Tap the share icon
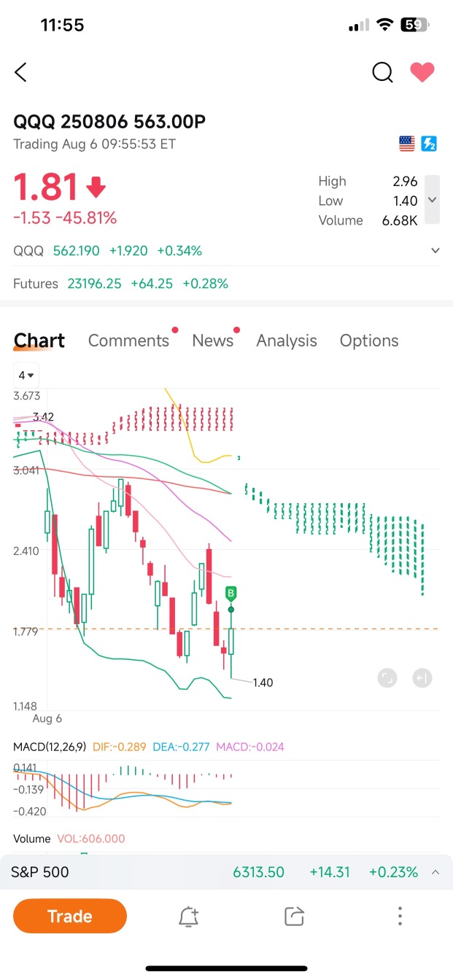 pyautogui.click(x=294, y=917)
